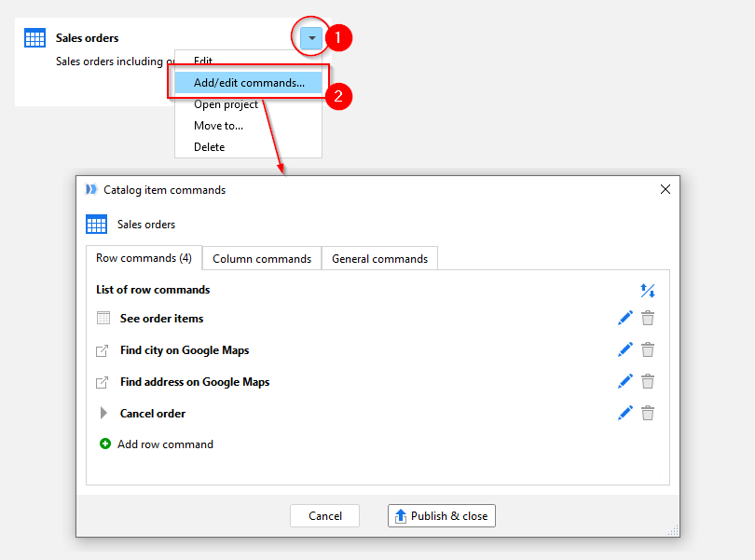Delete the Cancel order command
The width and height of the screenshot is (755, 560).
click(648, 413)
